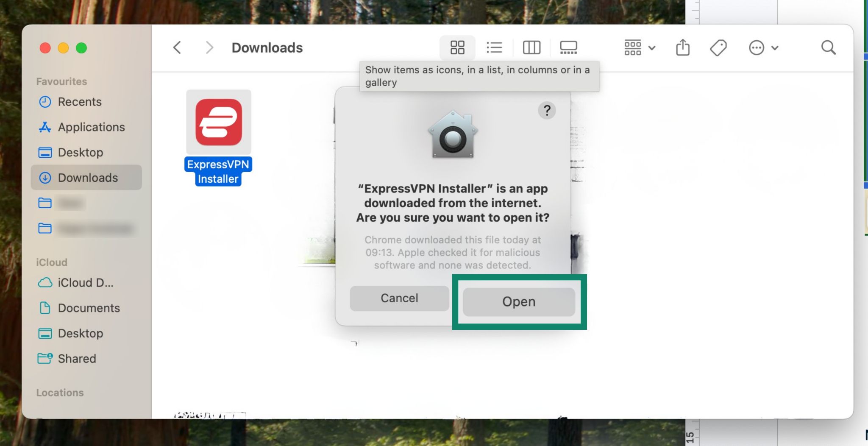Open the group-by dropdown in toolbar
The height and width of the screenshot is (446, 868).
[639, 47]
